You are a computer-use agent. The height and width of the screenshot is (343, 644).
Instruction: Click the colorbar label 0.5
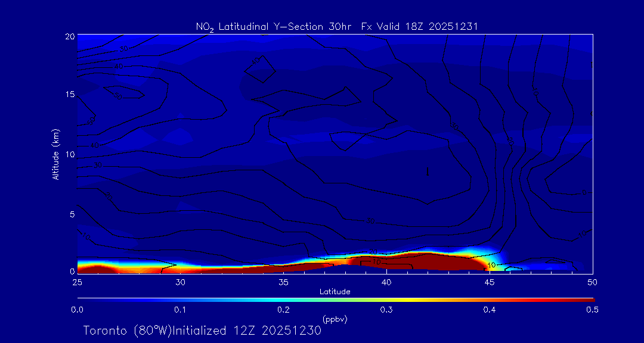click(593, 310)
